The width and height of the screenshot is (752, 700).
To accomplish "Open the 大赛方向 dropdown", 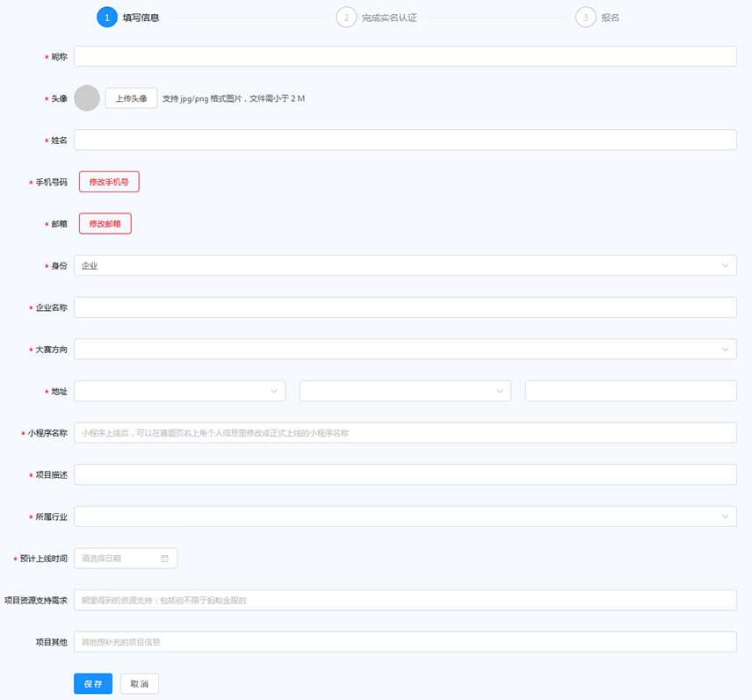I will tap(405, 350).
